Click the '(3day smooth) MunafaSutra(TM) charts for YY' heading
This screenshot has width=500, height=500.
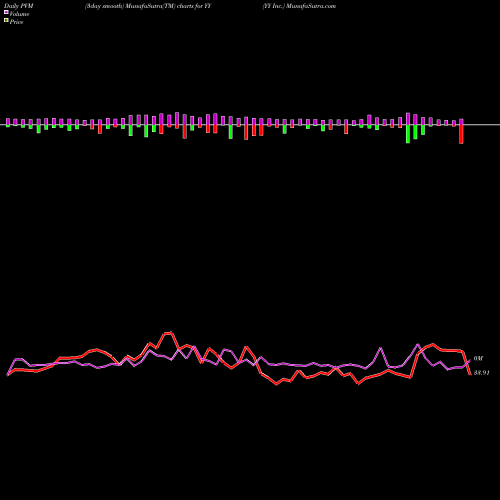click(x=148, y=6)
